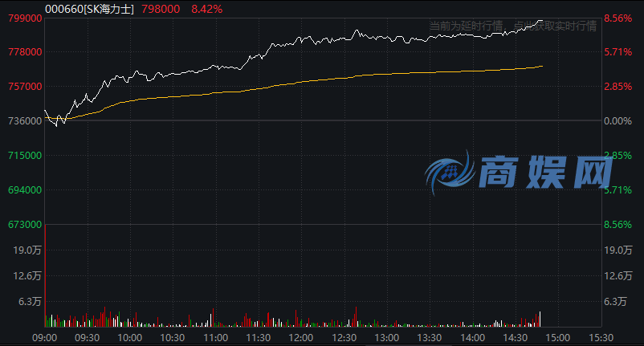Jump to 12:00 on the time axis

point(301,338)
